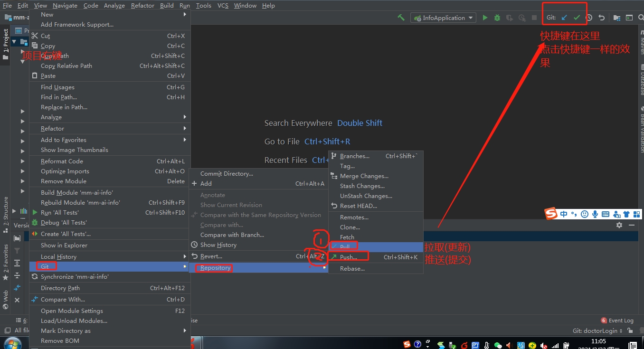644x349 pixels.
Task: Open Git history via the clock icon
Action: tap(589, 18)
